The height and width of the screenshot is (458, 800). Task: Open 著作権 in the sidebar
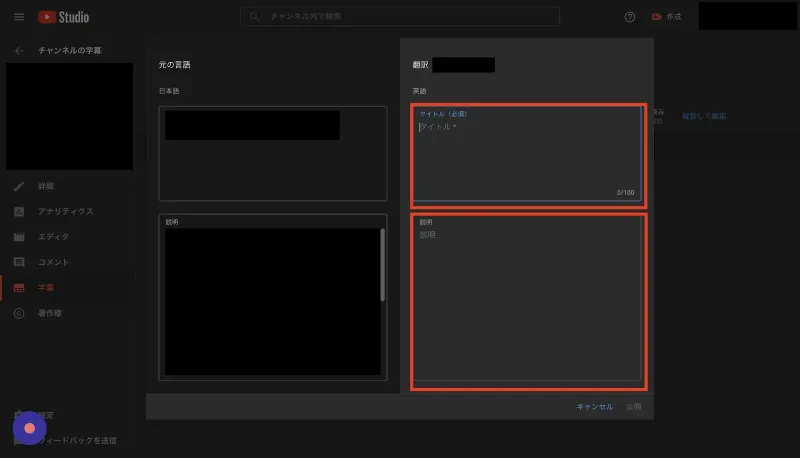click(x=49, y=313)
